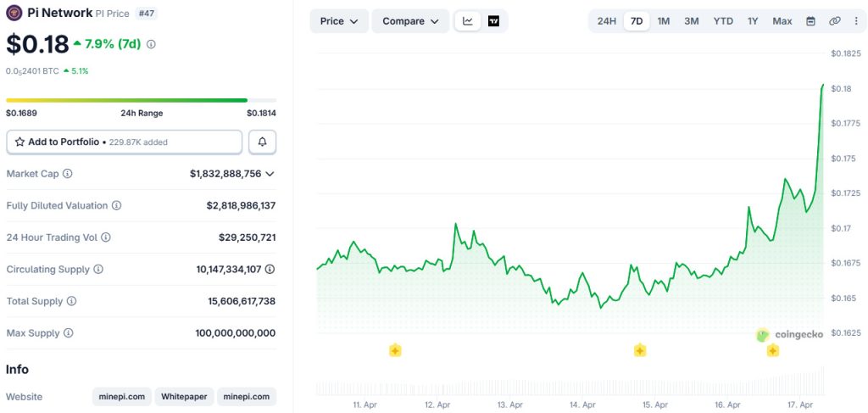The height and width of the screenshot is (413, 868).
Task: Select the 1M time range tab
Action: (663, 21)
